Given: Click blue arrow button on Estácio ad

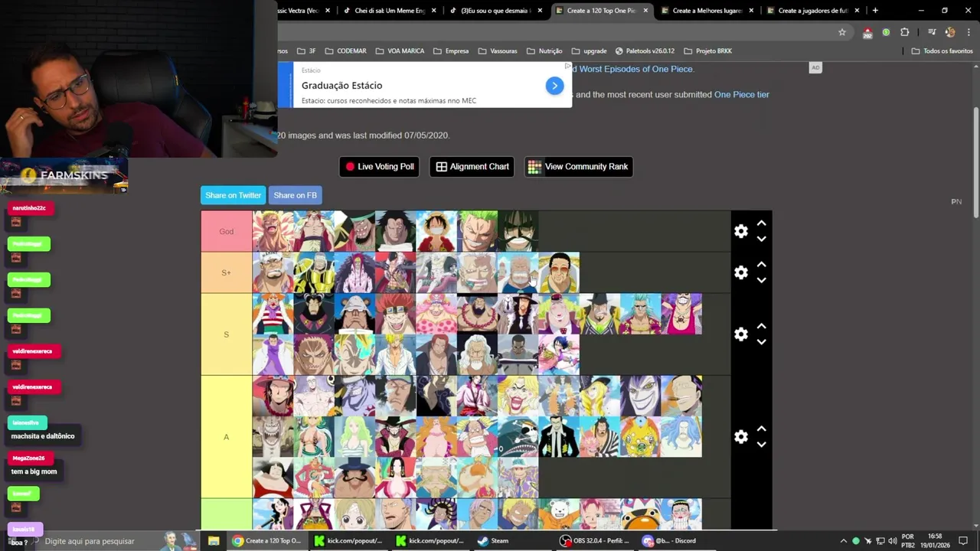Looking at the screenshot, I should pos(554,86).
